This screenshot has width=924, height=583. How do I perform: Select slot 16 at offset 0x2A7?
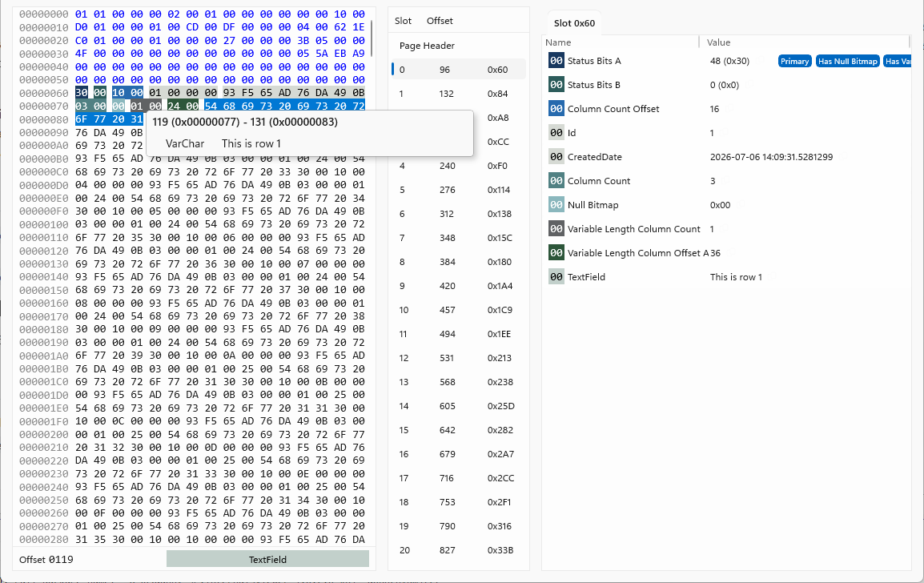point(459,454)
